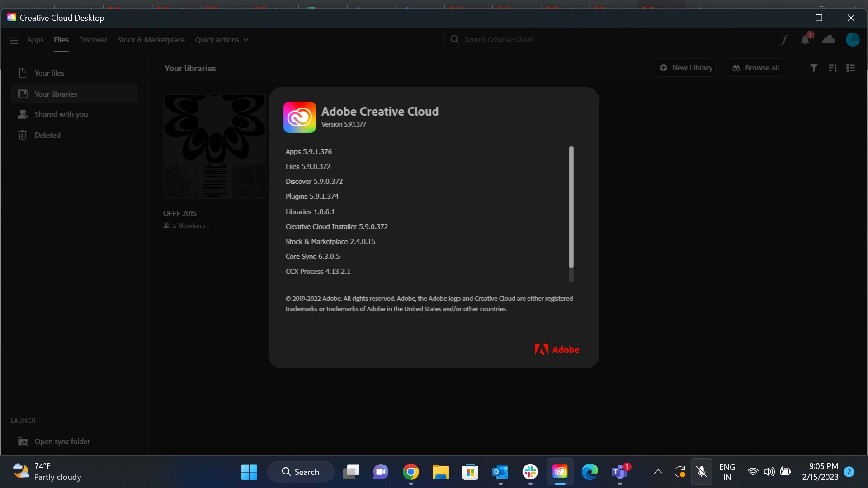Go to Stock & Marketplace tab
Screen dimensions: 868x488
click(151, 40)
